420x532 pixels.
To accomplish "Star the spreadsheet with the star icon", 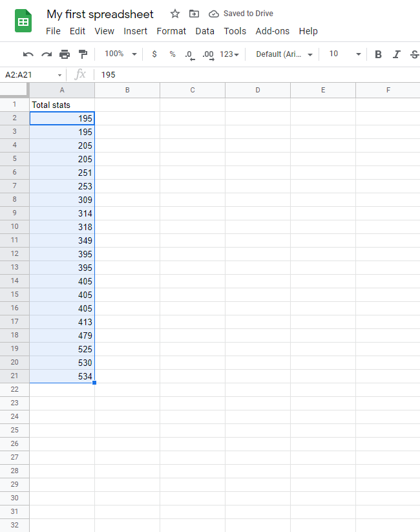I will click(175, 14).
